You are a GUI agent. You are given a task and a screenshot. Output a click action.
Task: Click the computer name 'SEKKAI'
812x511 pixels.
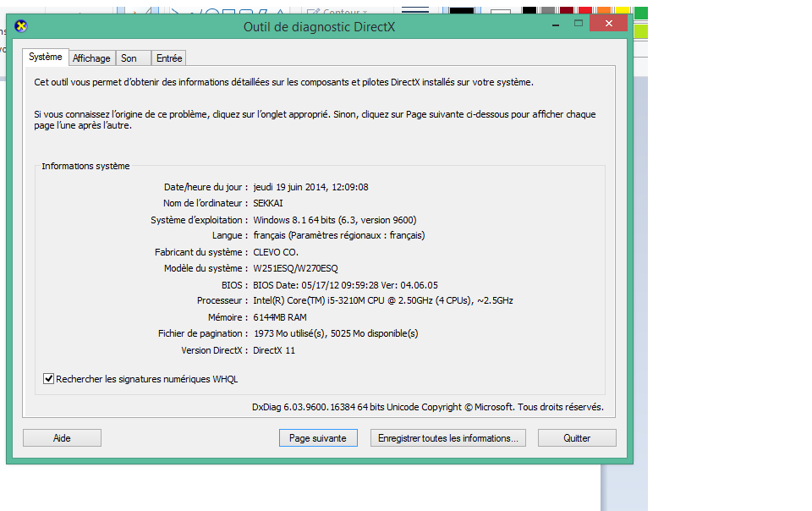click(x=268, y=203)
